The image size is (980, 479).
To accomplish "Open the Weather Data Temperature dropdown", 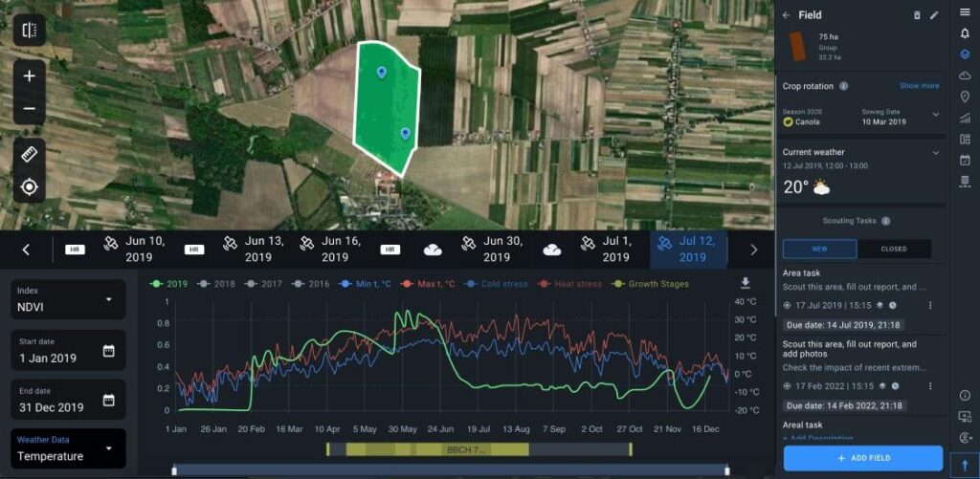I will pos(68,448).
